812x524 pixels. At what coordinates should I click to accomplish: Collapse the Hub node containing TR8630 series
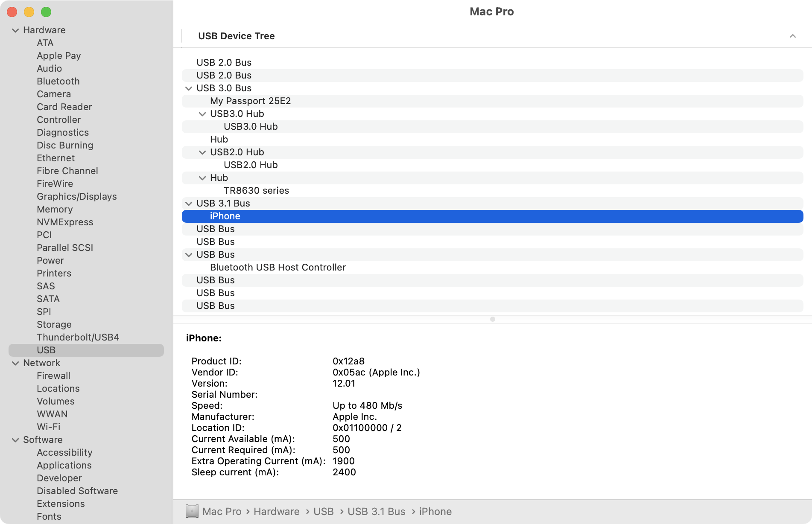(202, 178)
